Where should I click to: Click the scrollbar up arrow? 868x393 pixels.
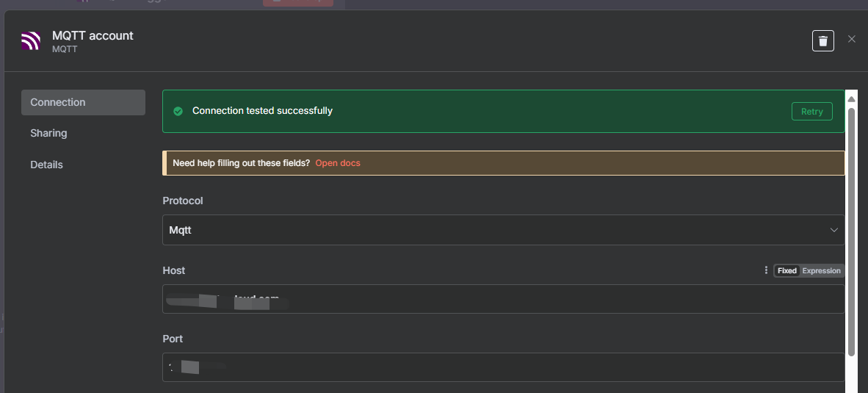click(851, 98)
